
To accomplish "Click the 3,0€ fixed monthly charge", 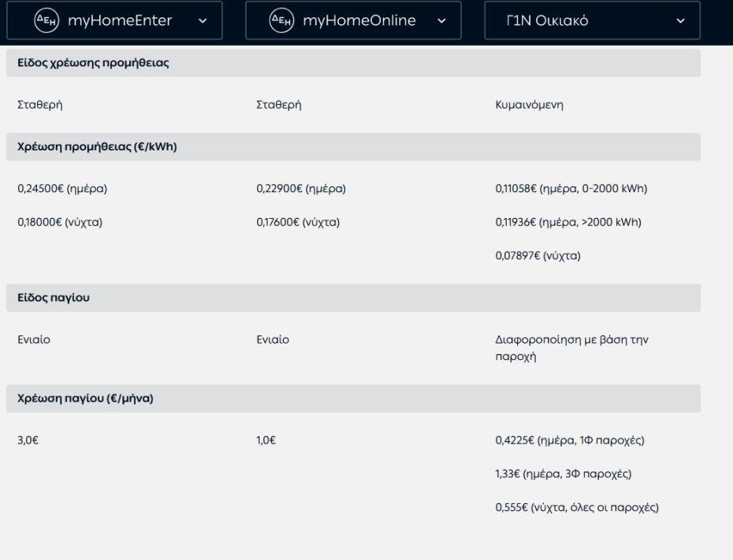I will [x=28, y=440].
